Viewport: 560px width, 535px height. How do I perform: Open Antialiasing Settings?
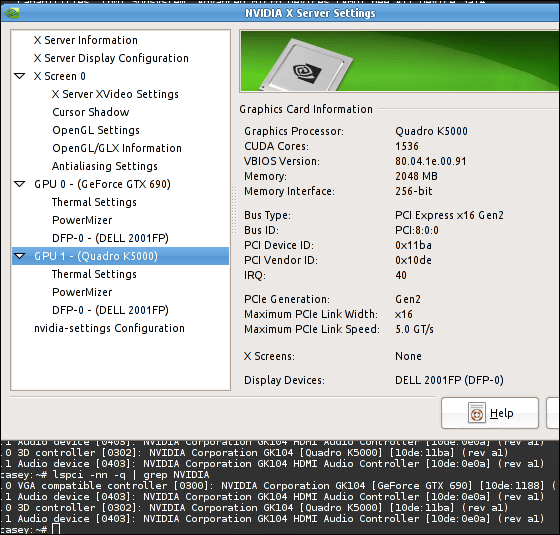point(105,166)
